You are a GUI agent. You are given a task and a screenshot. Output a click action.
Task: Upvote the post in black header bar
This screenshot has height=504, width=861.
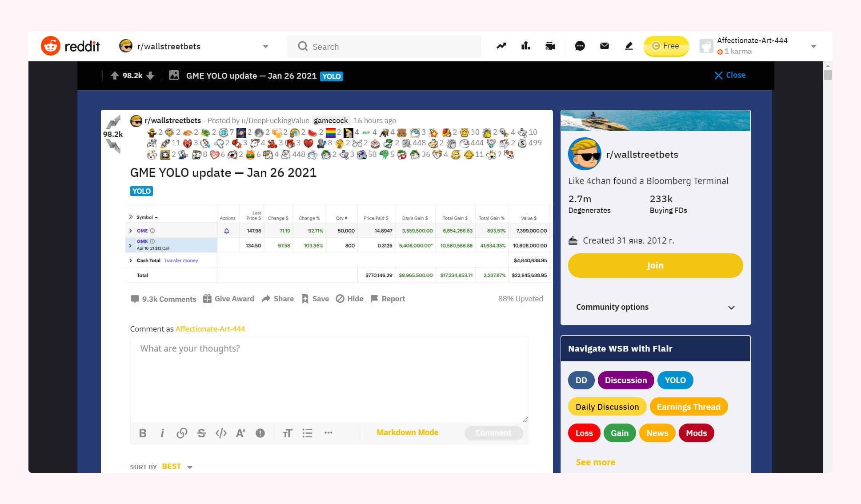[x=115, y=76]
